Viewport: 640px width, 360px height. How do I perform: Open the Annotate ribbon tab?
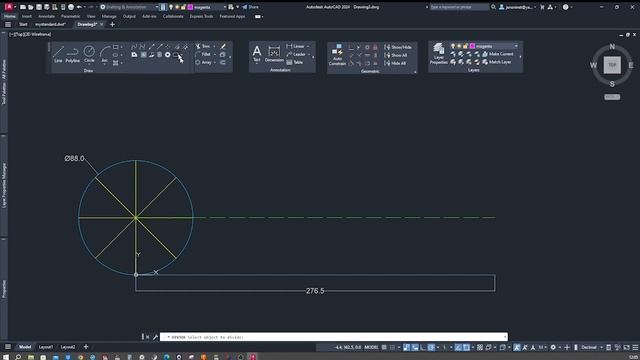pos(46,16)
